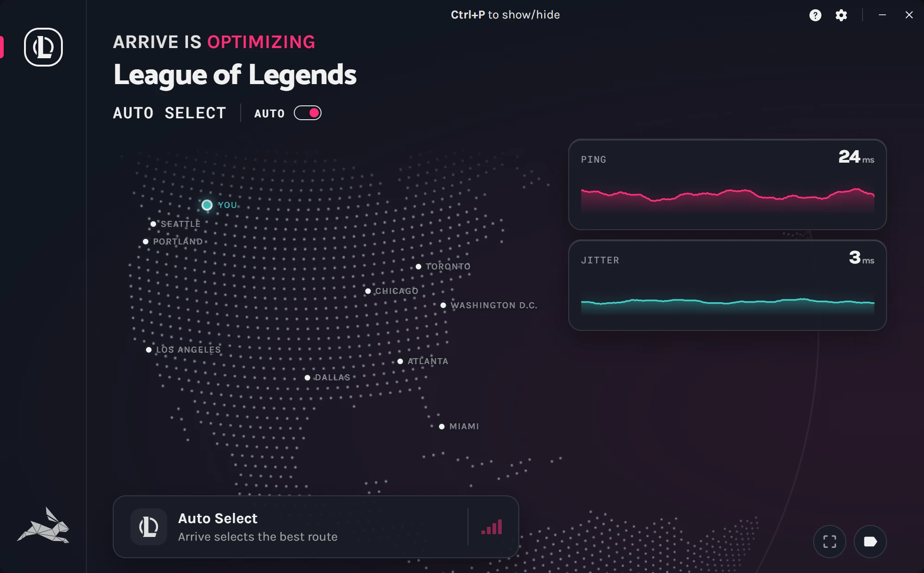Click the fullscreen expand icon button
The height and width of the screenshot is (573, 924).
tap(830, 542)
